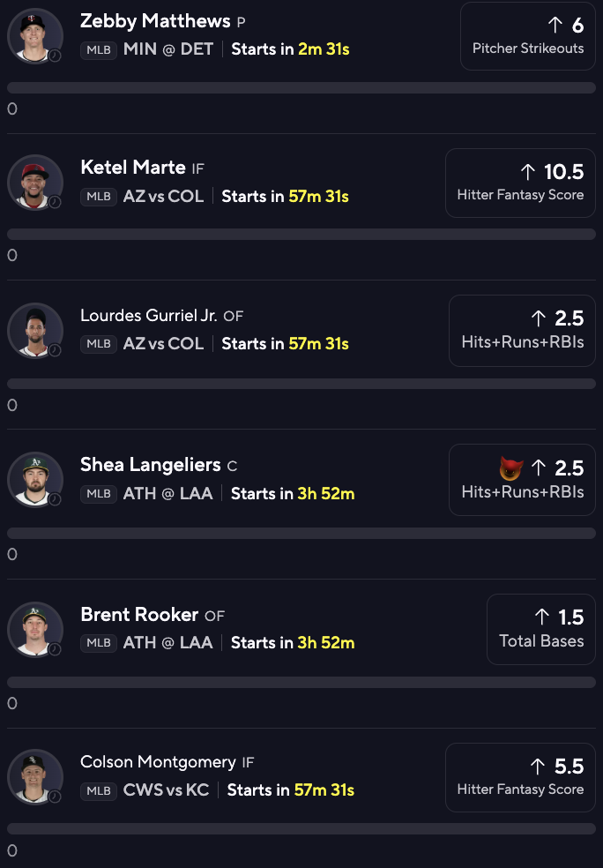Viewport: 603px width, 868px height.
Task: Click clock badge on Brent Rooker avatar
Action: coord(55,648)
